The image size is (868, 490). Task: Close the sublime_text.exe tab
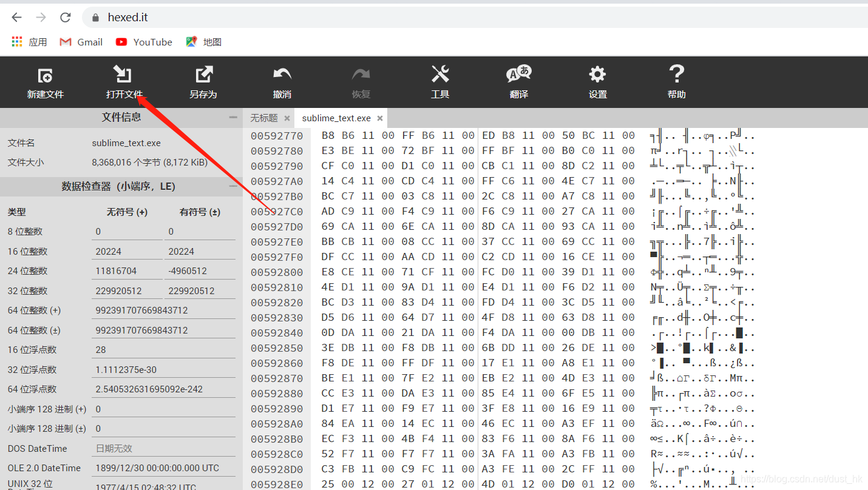coord(380,118)
